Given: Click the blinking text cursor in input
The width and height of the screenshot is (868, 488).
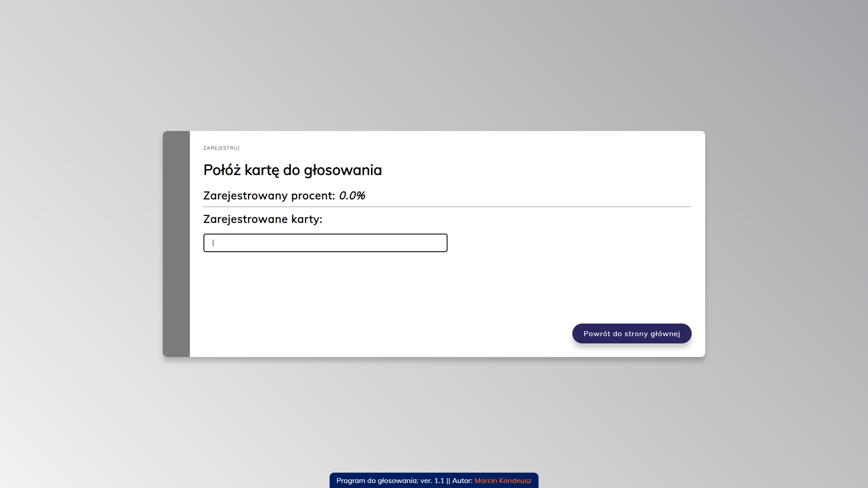Looking at the screenshot, I should [x=213, y=243].
